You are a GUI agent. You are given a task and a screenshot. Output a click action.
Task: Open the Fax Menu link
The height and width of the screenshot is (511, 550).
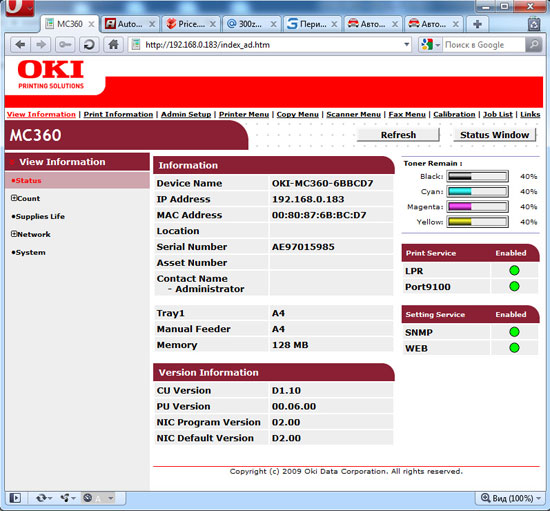407,114
